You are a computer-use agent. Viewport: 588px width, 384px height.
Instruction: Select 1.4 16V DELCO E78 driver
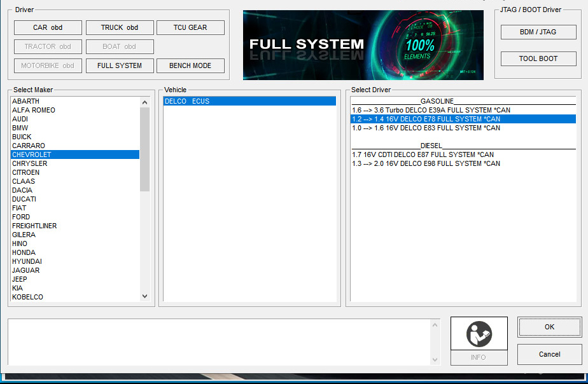[x=463, y=119]
